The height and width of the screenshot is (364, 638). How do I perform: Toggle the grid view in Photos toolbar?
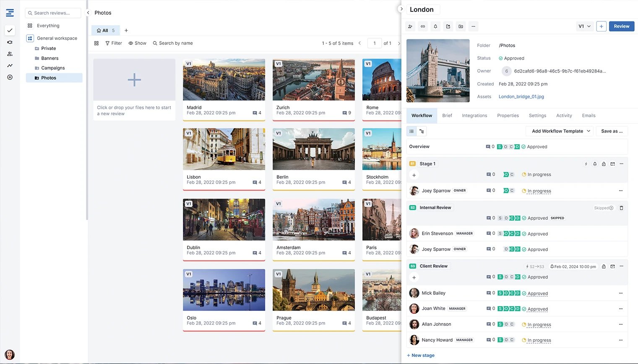tap(96, 43)
